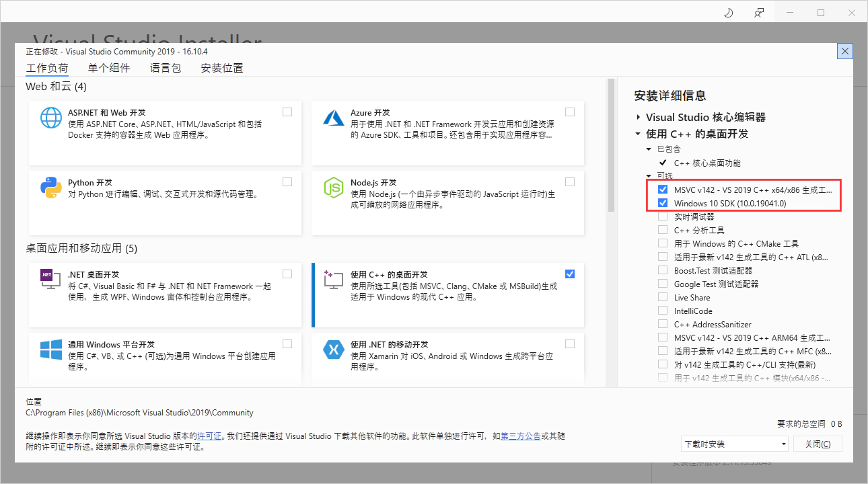
Task: Enable the C++/CLI 支持 component checkbox
Action: coord(663,364)
